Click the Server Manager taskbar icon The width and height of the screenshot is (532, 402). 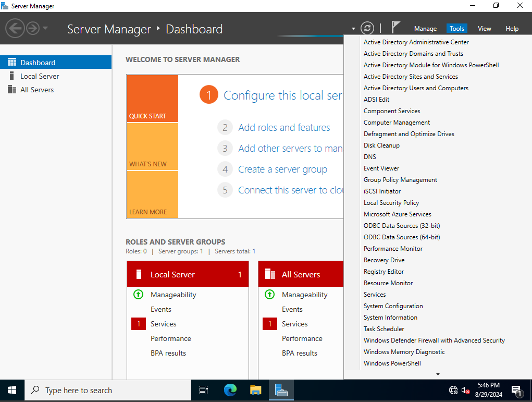point(281,391)
